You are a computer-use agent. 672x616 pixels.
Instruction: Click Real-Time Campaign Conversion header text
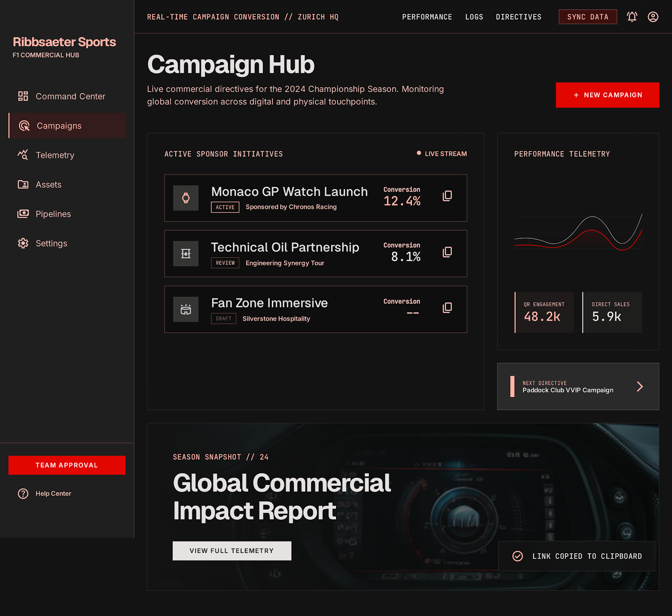click(243, 17)
